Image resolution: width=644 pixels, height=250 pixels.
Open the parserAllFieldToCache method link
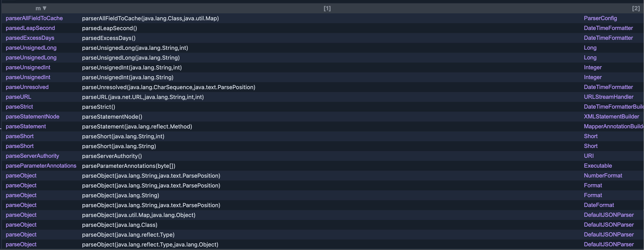(x=34, y=18)
